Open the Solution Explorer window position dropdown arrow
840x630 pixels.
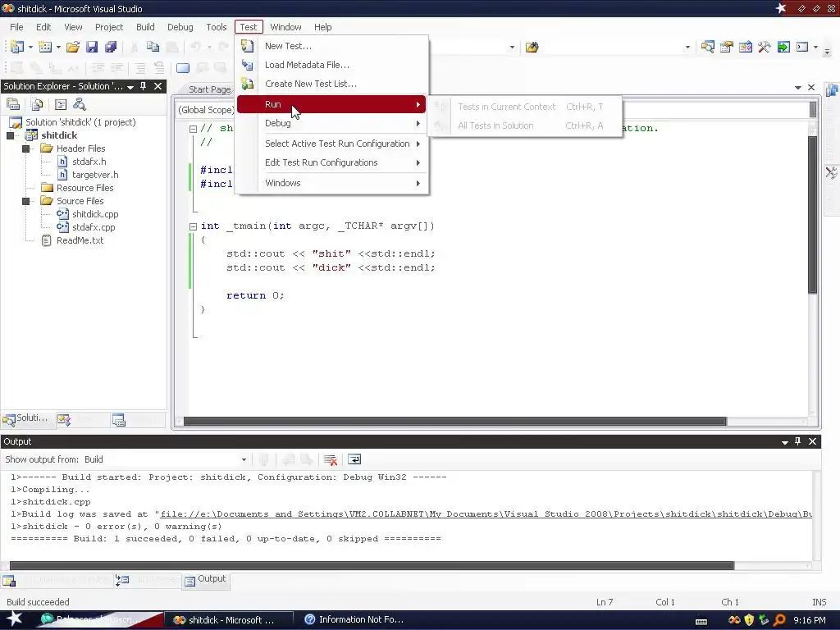pos(130,87)
